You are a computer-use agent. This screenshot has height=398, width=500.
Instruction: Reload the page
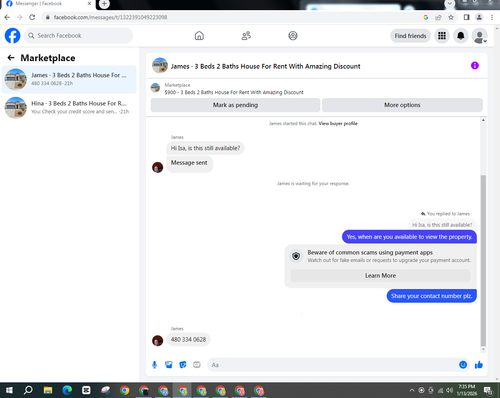[32, 17]
